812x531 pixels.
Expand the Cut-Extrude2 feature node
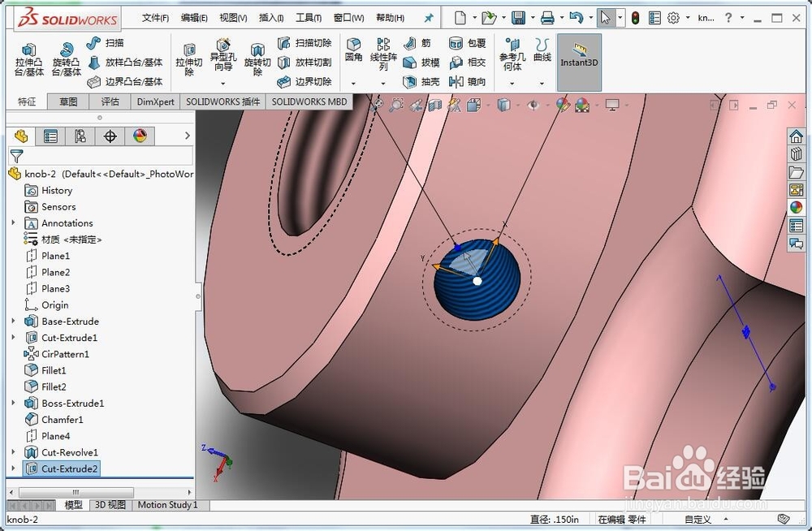tap(12, 468)
